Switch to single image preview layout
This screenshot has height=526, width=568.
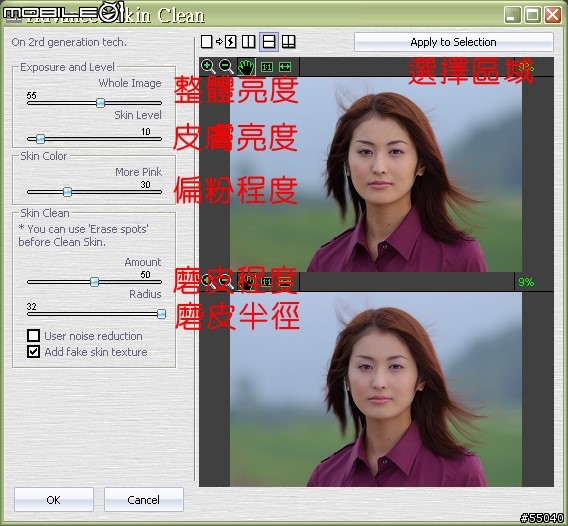206,42
